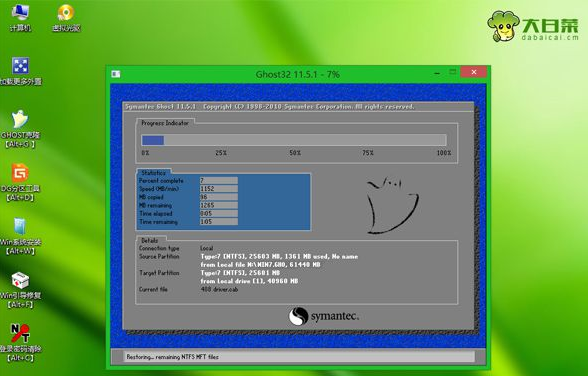Maximize the Ghost32 window
This screenshot has height=376, width=588.
pos(453,72)
